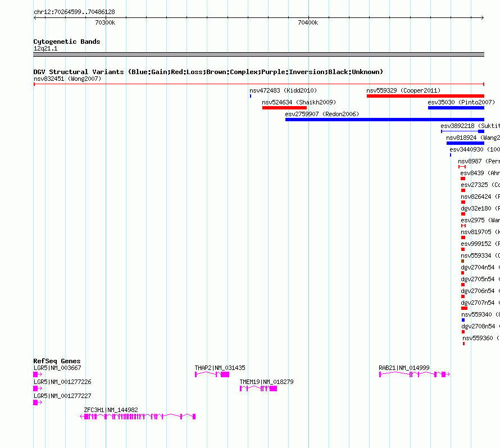Click the LGR5|NM_001277226 gene label
Screen dimensions: 500x448
pos(62,382)
